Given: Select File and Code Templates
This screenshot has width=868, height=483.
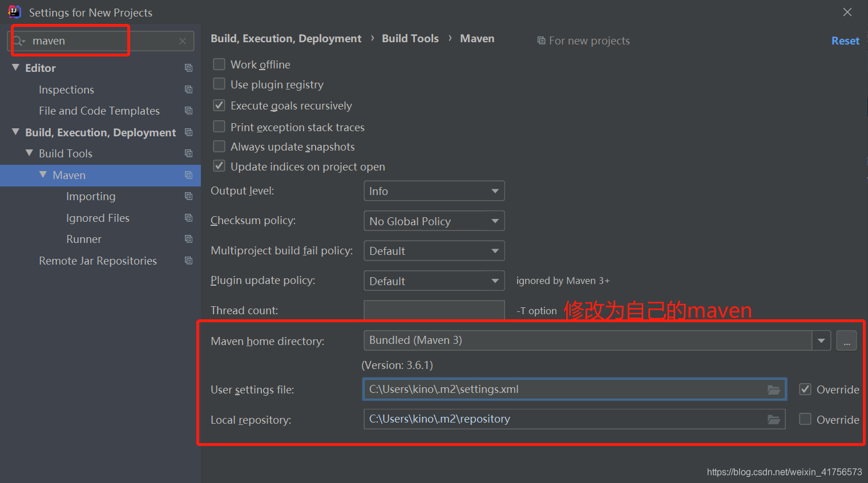Looking at the screenshot, I should click(99, 111).
